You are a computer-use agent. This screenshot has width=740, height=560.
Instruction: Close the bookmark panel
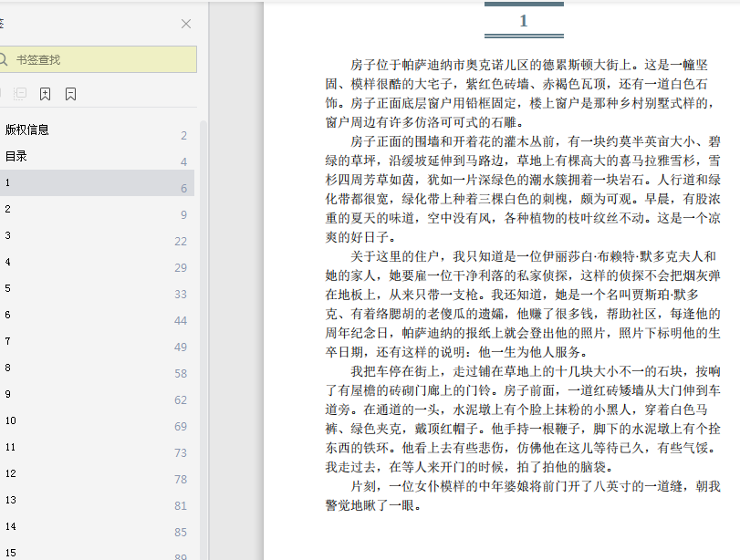pyautogui.click(x=186, y=24)
